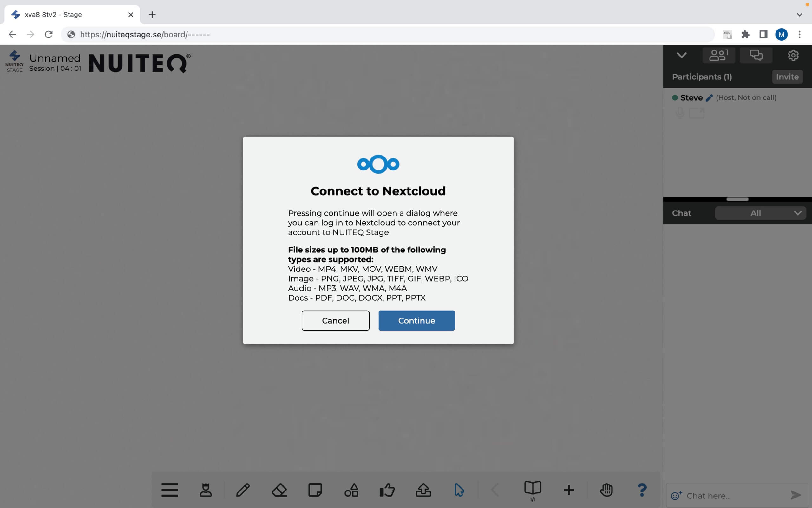Open a new browser tab
This screenshot has width=812, height=508.
(x=152, y=15)
